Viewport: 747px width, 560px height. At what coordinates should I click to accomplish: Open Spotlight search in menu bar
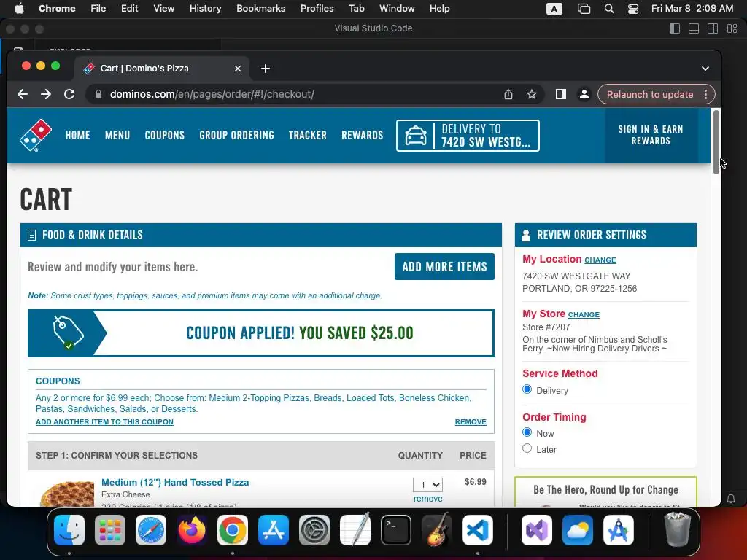coord(609,9)
